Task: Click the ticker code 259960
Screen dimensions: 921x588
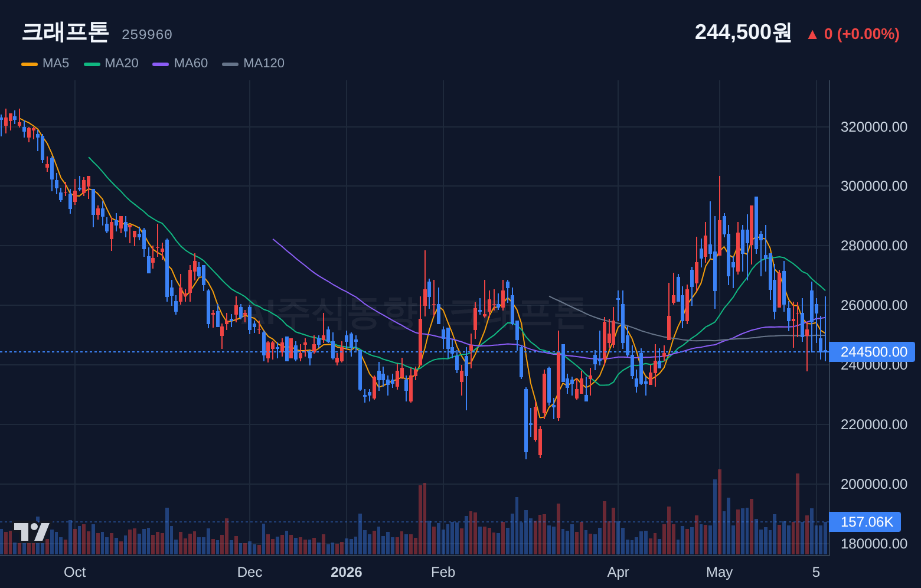Action: point(147,35)
